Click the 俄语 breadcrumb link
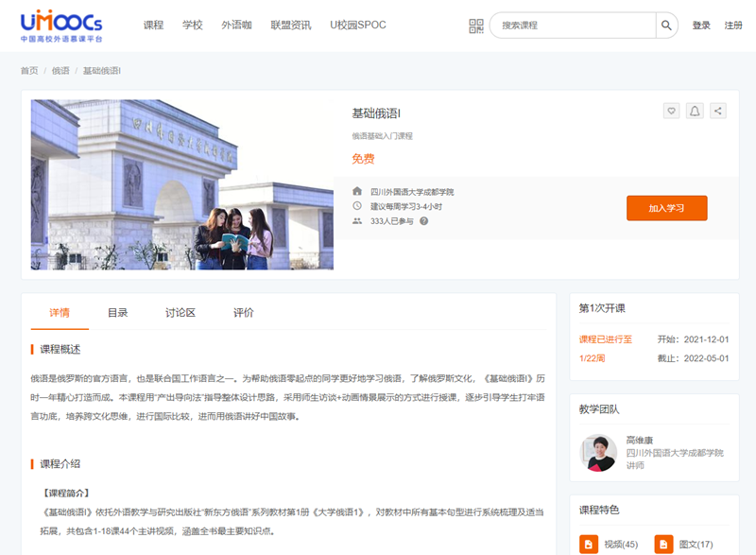The height and width of the screenshot is (555, 756). pos(60,71)
